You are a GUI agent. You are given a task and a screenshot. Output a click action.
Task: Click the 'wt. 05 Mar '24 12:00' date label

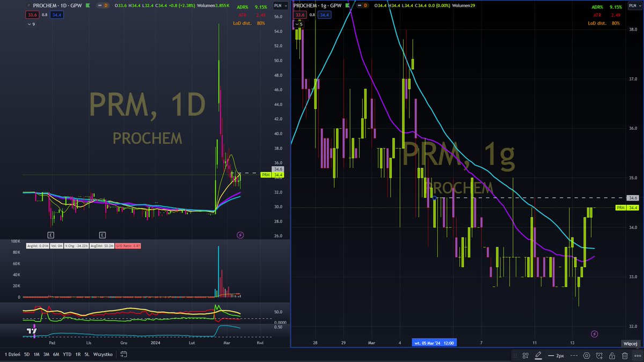pyautogui.click(x=434, y=342)
